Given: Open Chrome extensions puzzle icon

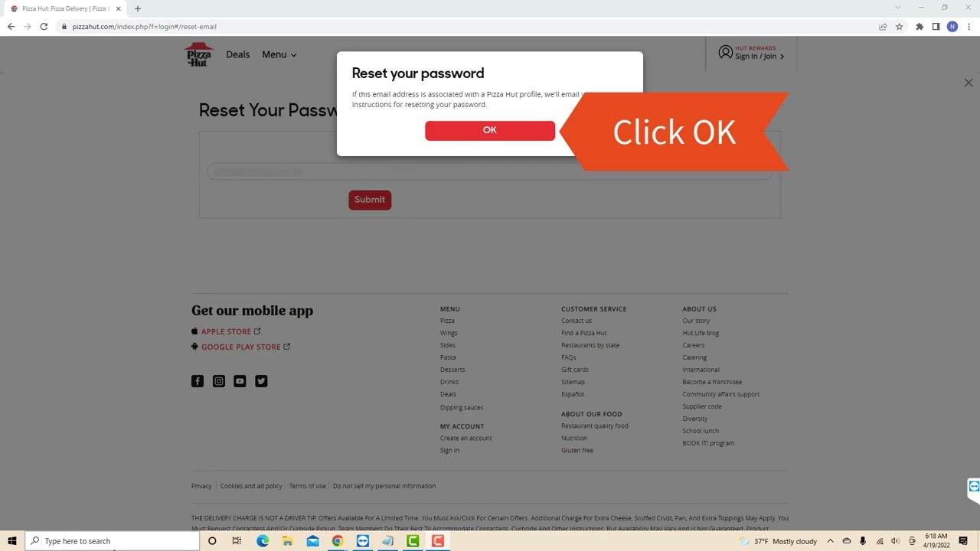Looking at the screenshot, I should [x=920, y=27].
